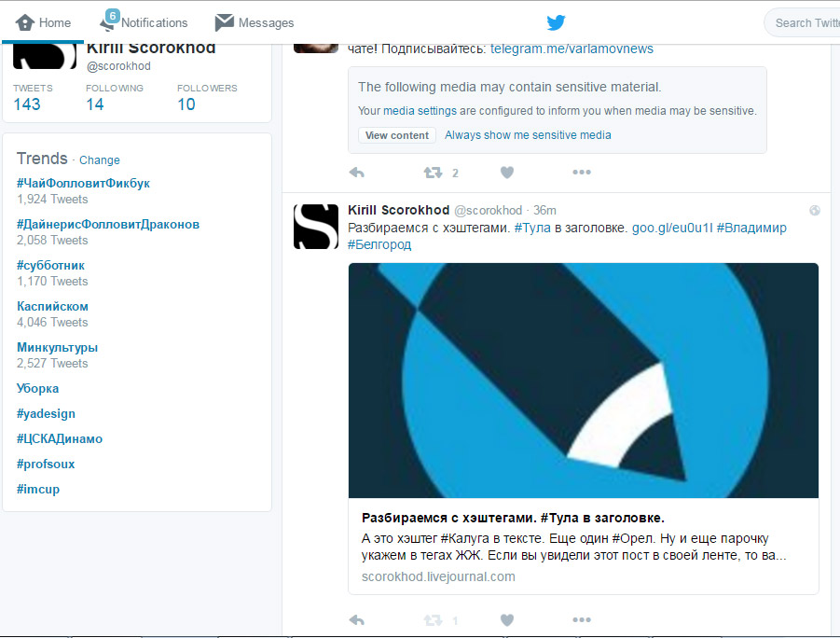Open the blue pencil LiveJournal card image
840x638 pixels.
click(584, 381)
